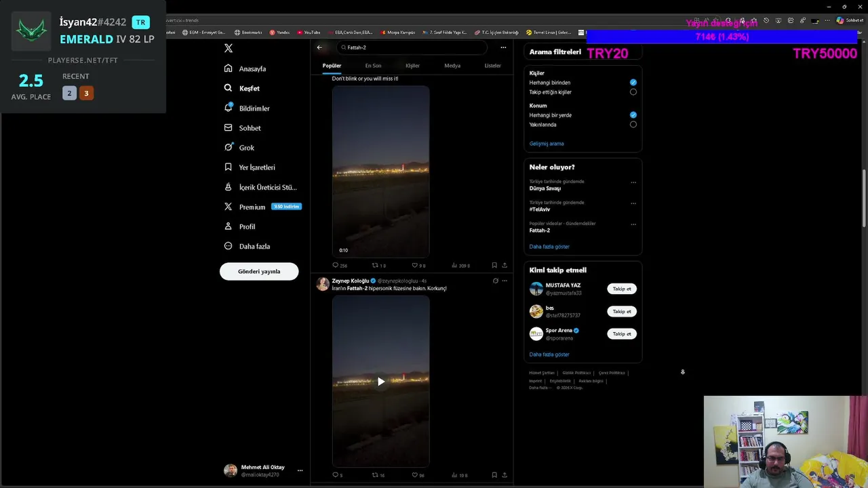Follow bes account with Takip et
This screenshot has height=488, width=868.
pos(622,311)
